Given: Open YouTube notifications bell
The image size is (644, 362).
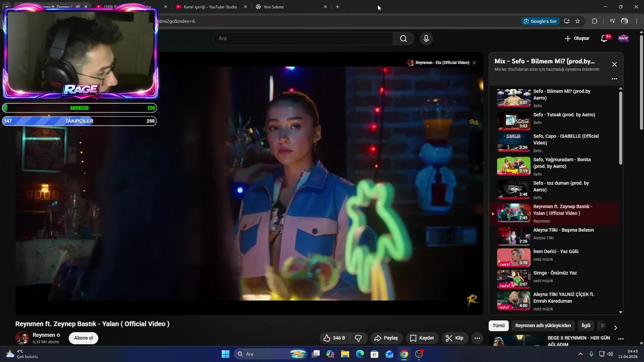Looking at the screenshot, I should coord(604,39).
